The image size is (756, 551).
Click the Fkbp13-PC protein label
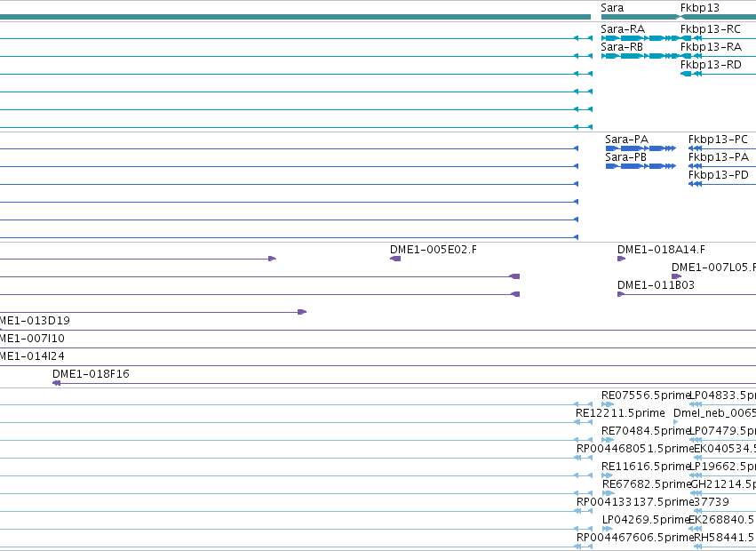[718, 140]
